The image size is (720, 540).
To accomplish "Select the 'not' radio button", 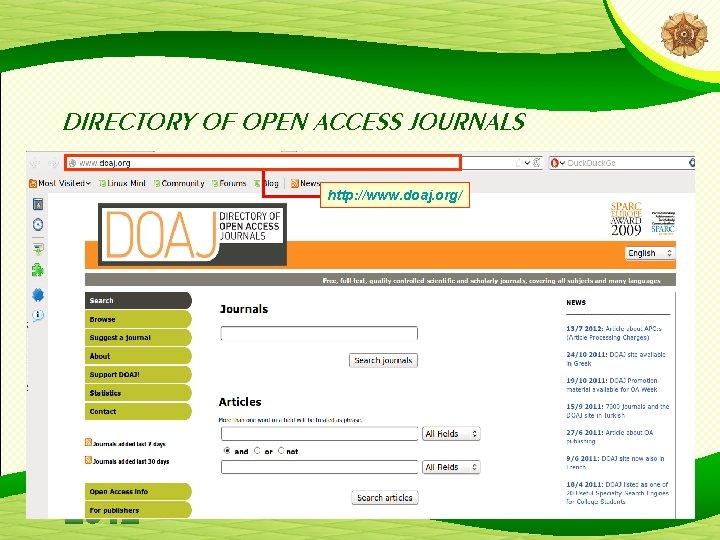I will coord(281,451).
